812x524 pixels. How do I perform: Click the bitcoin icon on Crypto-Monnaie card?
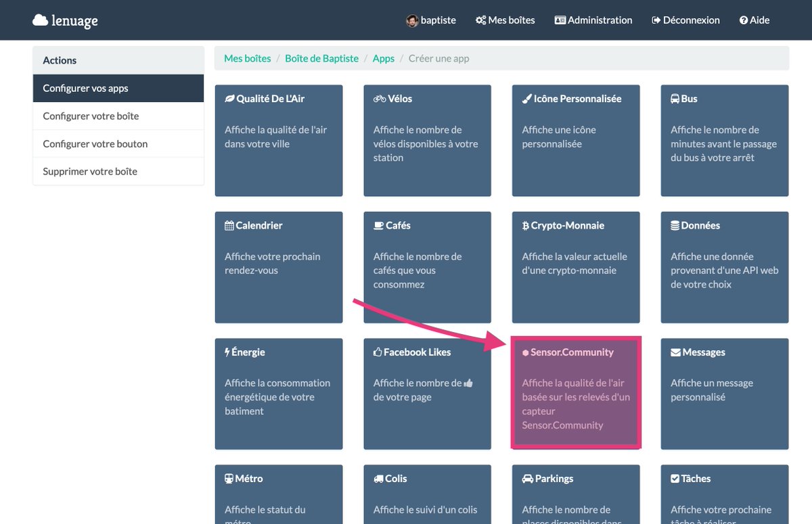pyautogui.click(x=526, y=225)
